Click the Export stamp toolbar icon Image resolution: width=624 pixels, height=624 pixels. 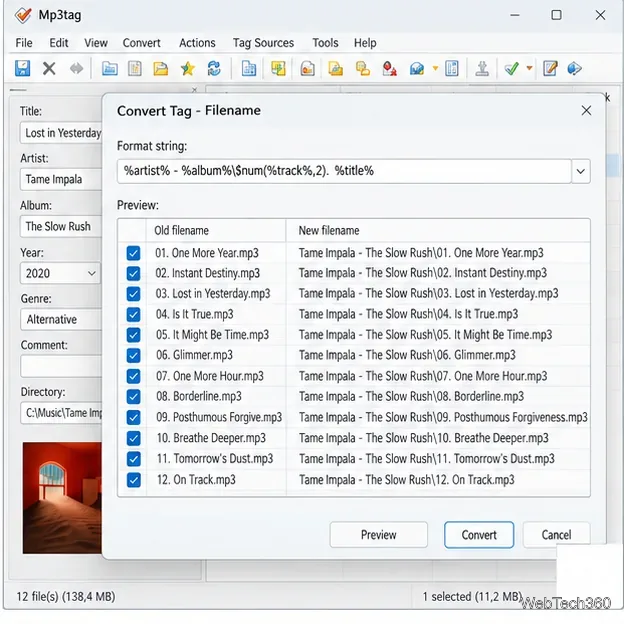482,68
